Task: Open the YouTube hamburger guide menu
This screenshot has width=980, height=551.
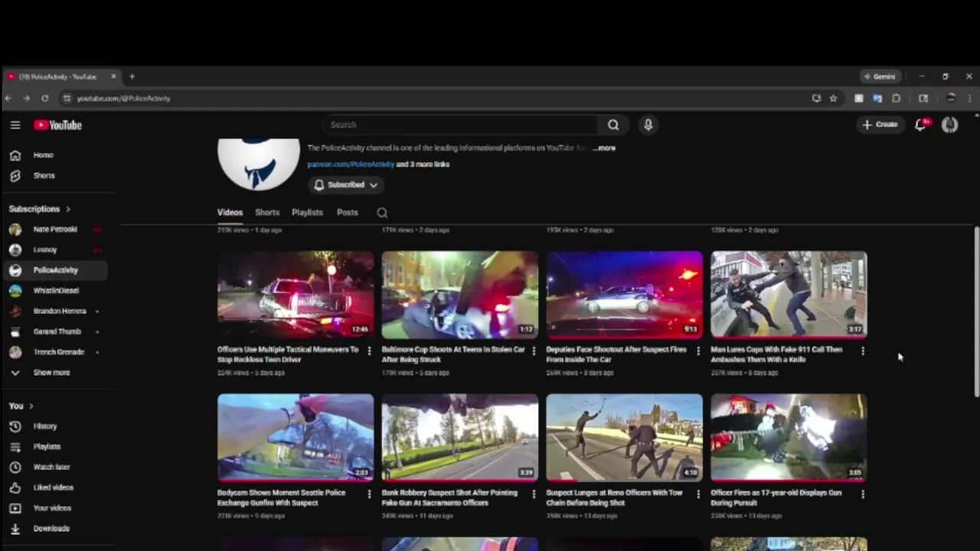Action: [15, 125]
